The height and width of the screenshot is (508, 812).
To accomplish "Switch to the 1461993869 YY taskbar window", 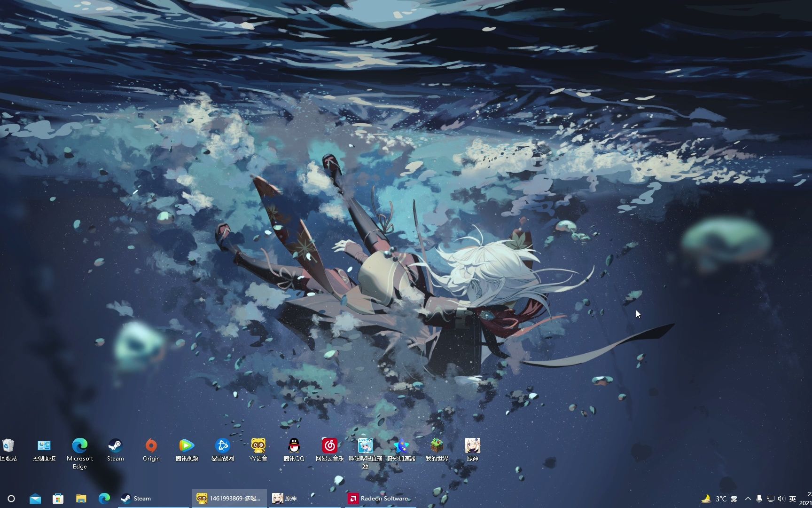I will point(229,499).
